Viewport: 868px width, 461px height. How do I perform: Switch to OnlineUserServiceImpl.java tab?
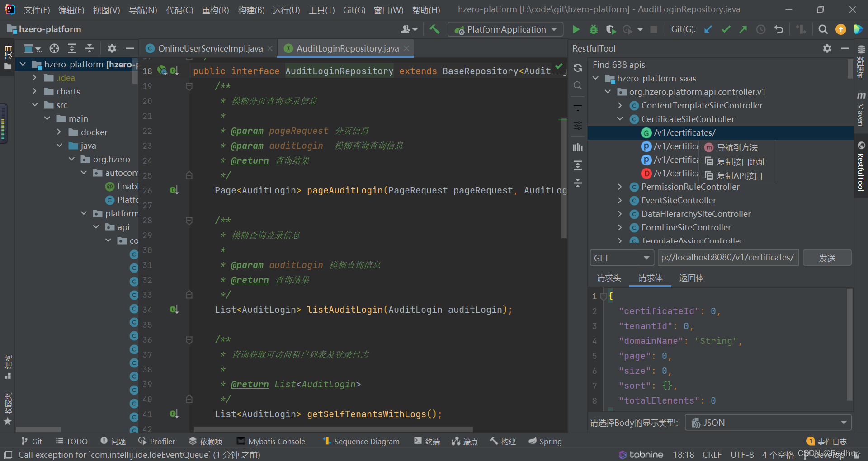[210, 48]
